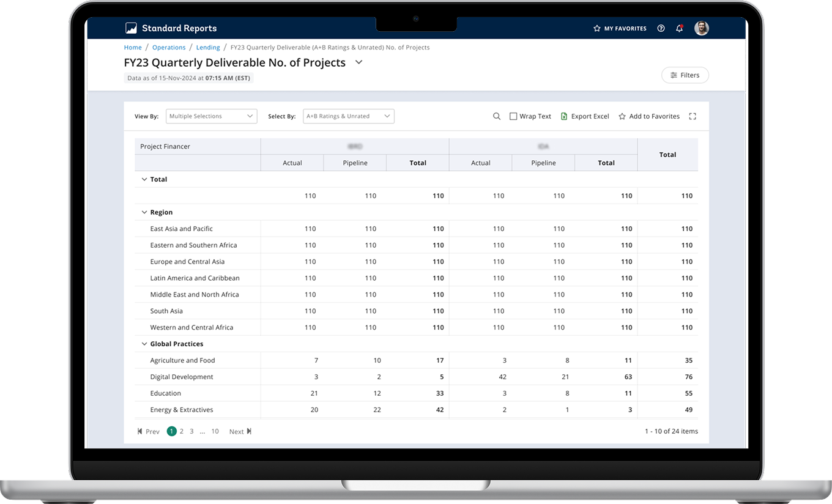Click Export Excel

tap(585, 116)
